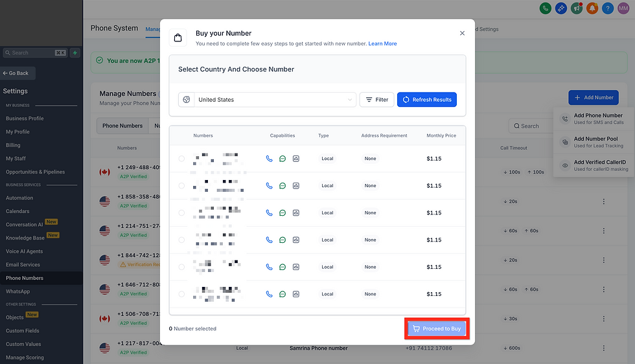Select the first number's radio button
Viewport: 635px width, 364px height.
[181, 159]
